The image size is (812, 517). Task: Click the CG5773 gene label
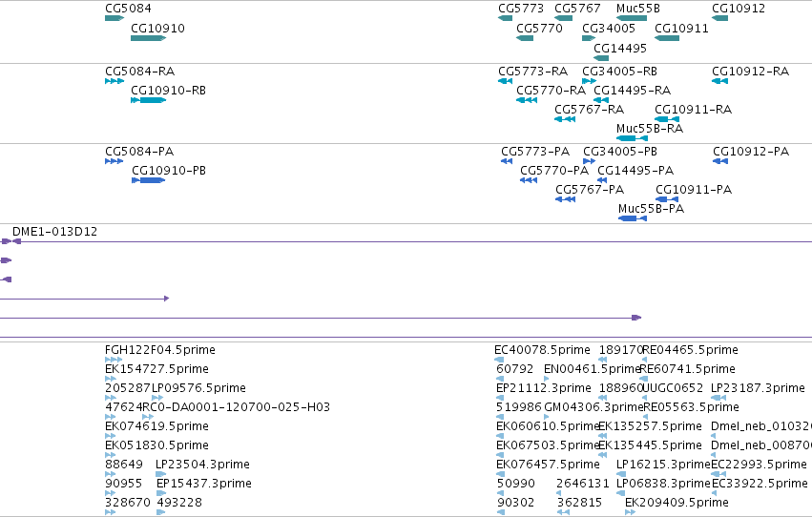521,9
